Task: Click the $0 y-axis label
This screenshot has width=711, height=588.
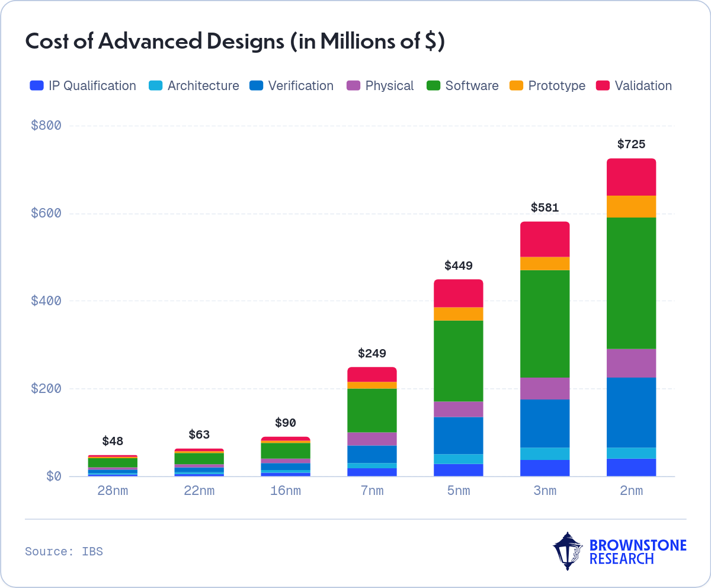Action: [x=54, y=477]
